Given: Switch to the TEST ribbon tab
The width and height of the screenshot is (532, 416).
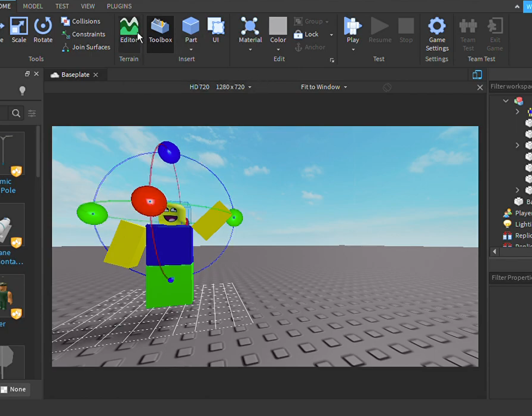Looking at the screenshot, I should [x=62, y=6].
